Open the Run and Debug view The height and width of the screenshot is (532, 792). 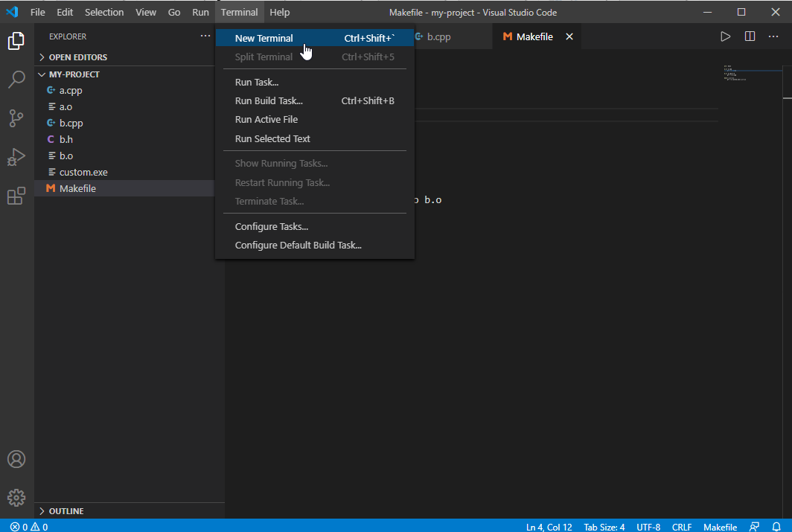[16, 157]
